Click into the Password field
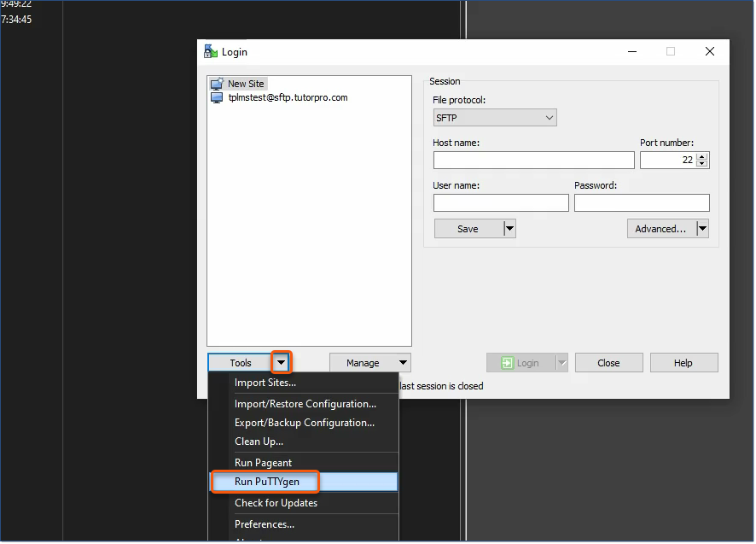Image resolution: width=756 pixels, height=544 pixels. [x=642, y=203]
